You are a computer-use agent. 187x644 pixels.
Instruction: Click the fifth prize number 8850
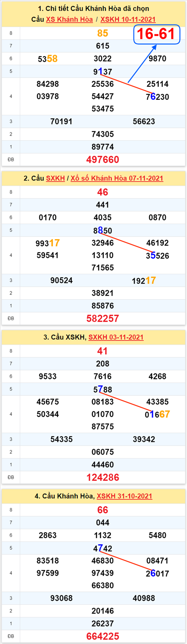point(103,231)
